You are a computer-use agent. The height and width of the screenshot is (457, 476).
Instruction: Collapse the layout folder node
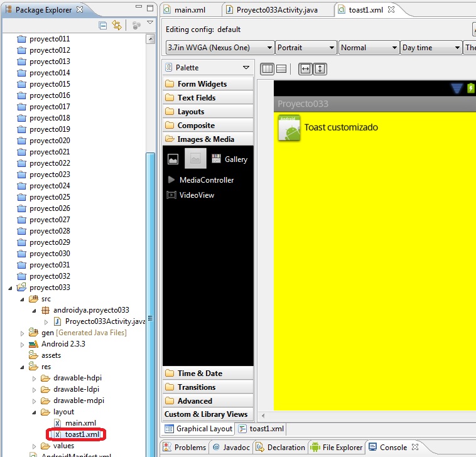34,412
